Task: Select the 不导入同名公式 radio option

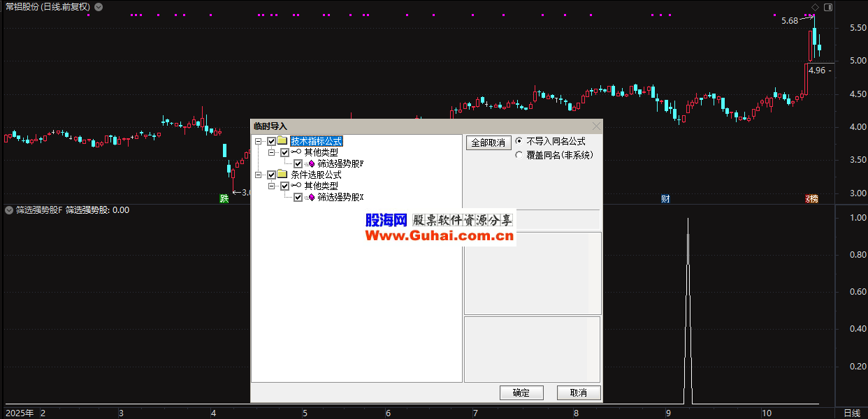Action: point(519,141)
